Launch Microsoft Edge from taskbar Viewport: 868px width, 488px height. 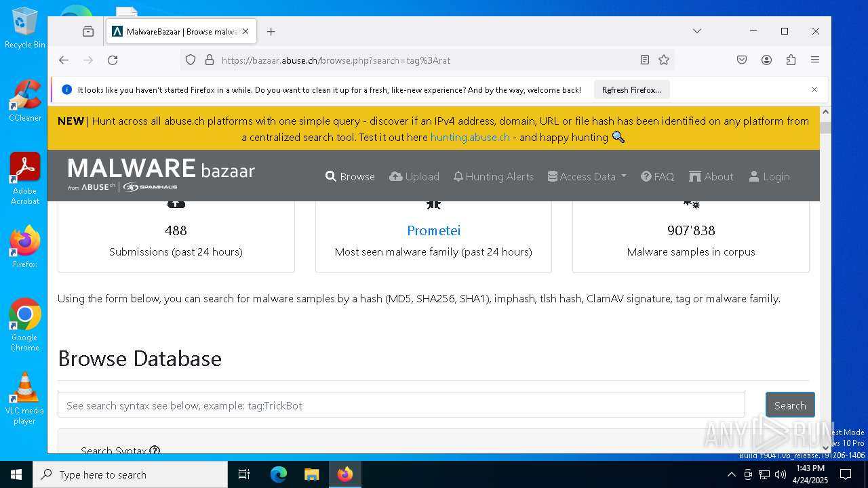click(x=279, y=474)
